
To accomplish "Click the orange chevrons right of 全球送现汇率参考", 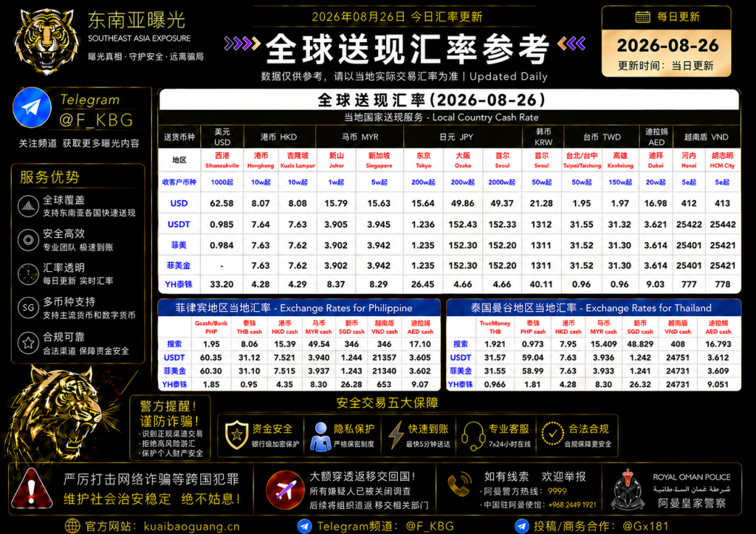I will (x=572, y=44).
